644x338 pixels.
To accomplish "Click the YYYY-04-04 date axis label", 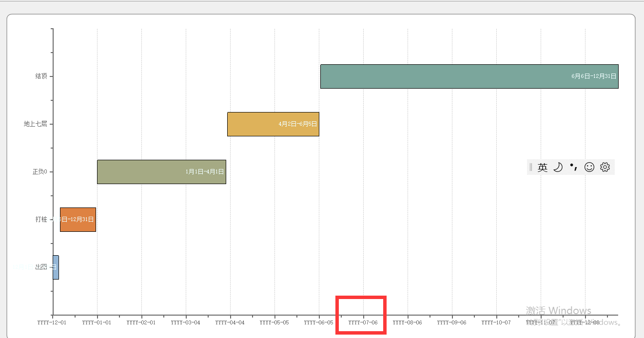I will coord(230,322).
